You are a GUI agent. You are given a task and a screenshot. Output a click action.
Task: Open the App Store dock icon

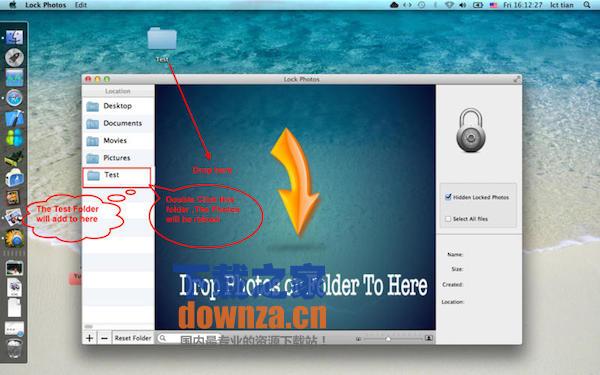[14, 178]
